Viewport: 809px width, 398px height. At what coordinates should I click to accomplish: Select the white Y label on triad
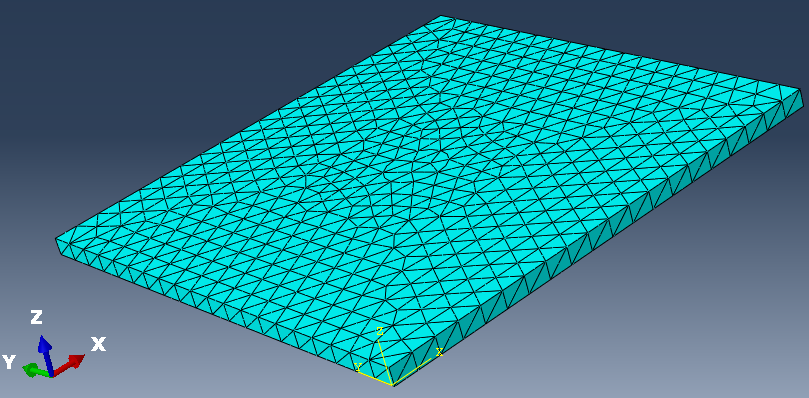9,362
